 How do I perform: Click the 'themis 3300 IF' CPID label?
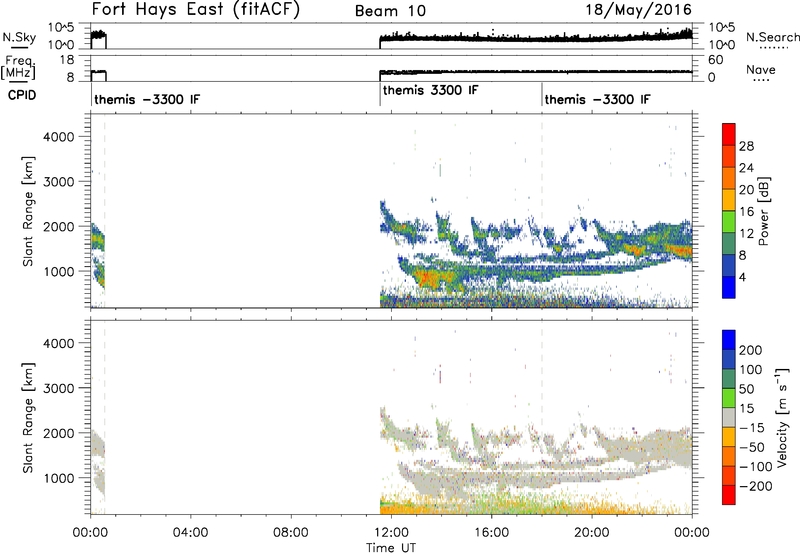(431, 90)
